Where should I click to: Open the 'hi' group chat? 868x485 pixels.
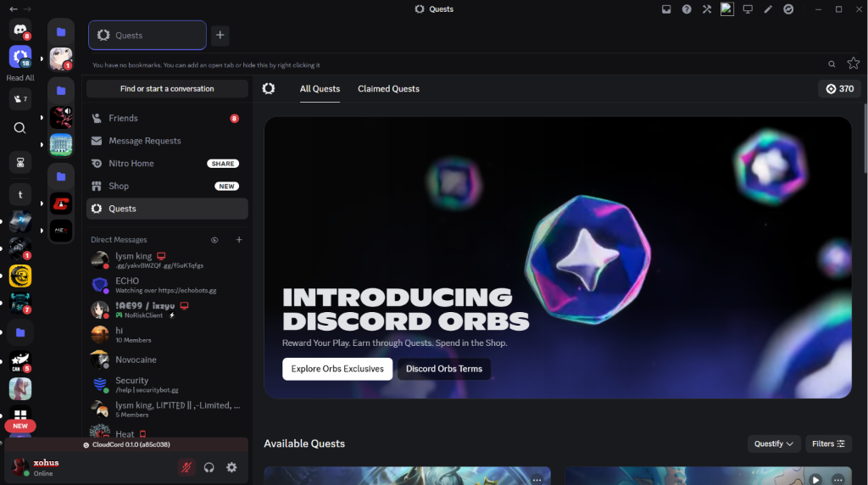click(x=167, y=334)
